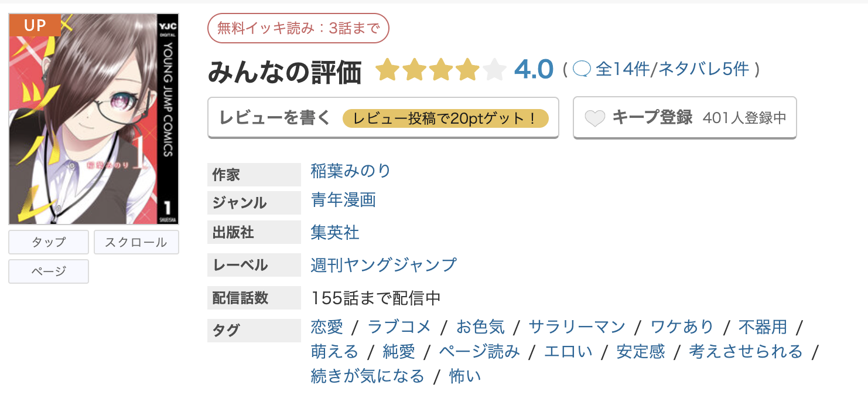Click the third gold rating star
The height and width of the screenshot is (401, 868).
(x=440, y=69)
